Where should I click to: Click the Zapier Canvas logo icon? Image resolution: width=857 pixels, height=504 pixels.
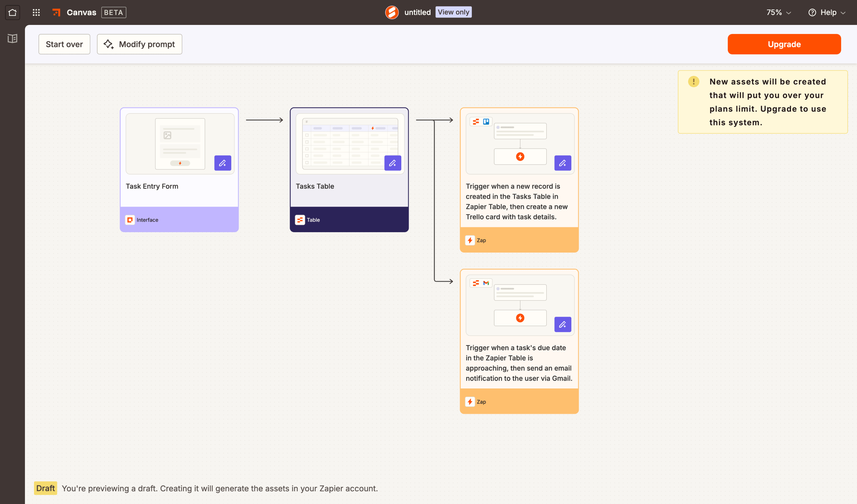[56, 12]
